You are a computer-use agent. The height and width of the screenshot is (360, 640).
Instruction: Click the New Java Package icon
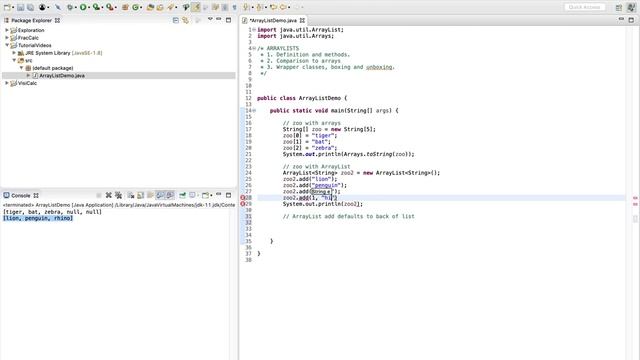tap(125, 7)
